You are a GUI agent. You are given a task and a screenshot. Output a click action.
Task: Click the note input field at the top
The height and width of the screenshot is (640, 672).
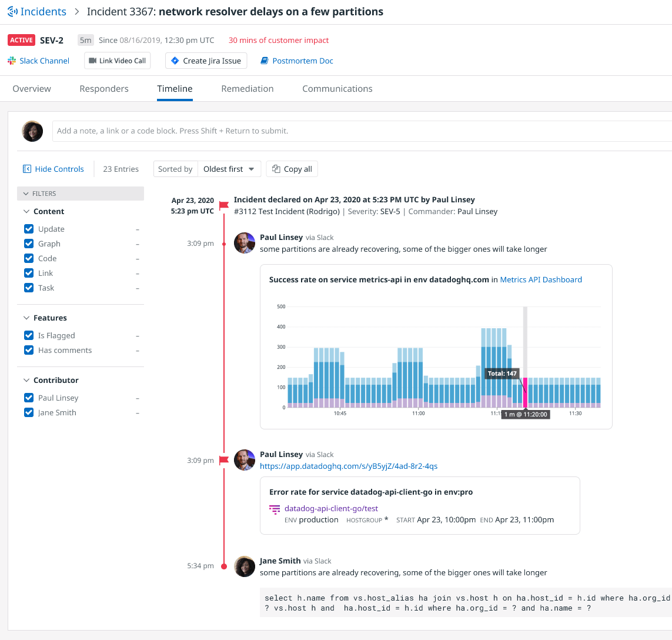(294, 131)
